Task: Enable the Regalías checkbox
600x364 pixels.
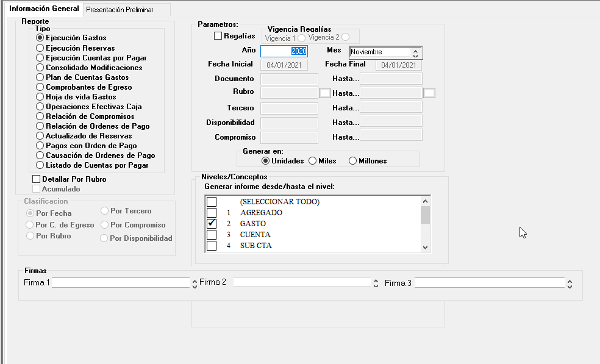Action: point(218,36)
